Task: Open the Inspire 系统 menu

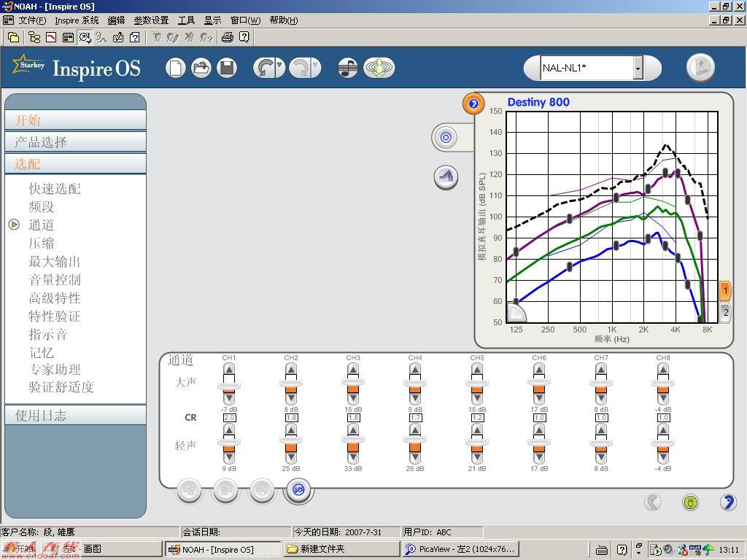Action: [x=77, y=20]
